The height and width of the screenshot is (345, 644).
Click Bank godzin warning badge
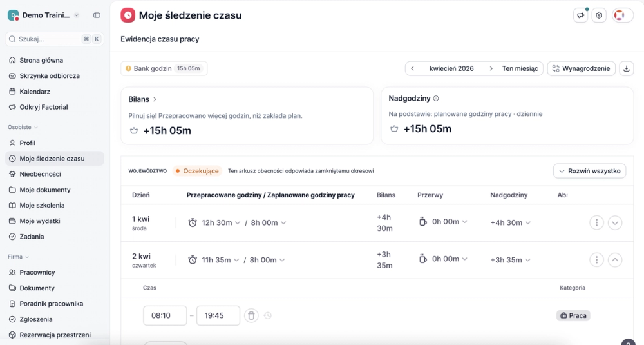(x=128, y=68)
